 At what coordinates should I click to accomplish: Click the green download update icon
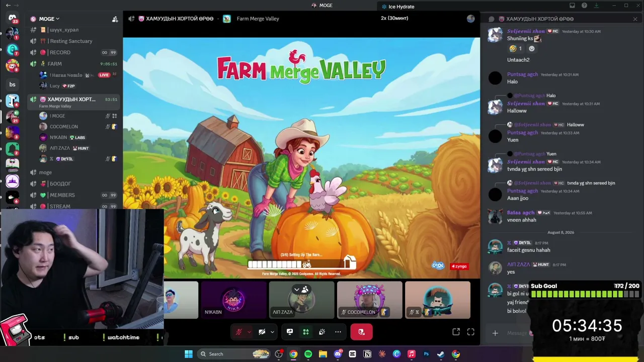tap(596, 6)
